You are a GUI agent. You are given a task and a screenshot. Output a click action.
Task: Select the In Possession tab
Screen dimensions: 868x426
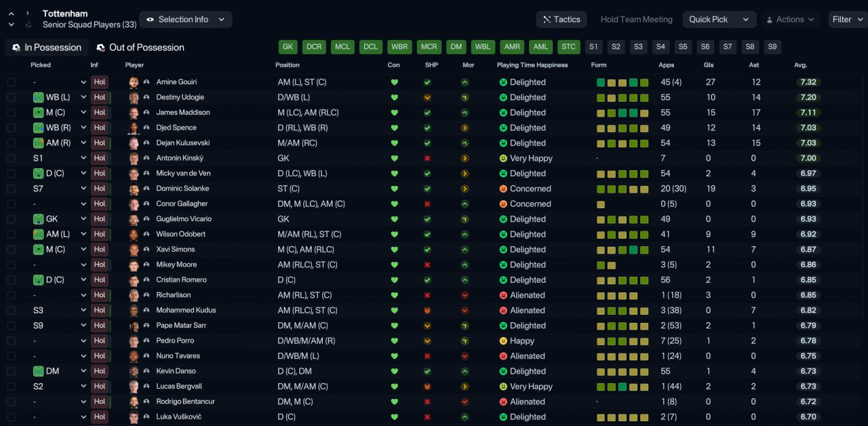pos(47,47)
